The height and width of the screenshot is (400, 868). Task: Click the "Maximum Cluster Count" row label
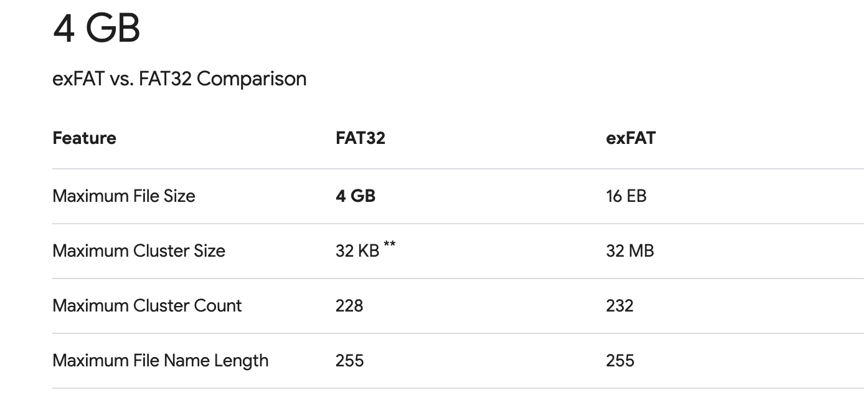point(147,306)
